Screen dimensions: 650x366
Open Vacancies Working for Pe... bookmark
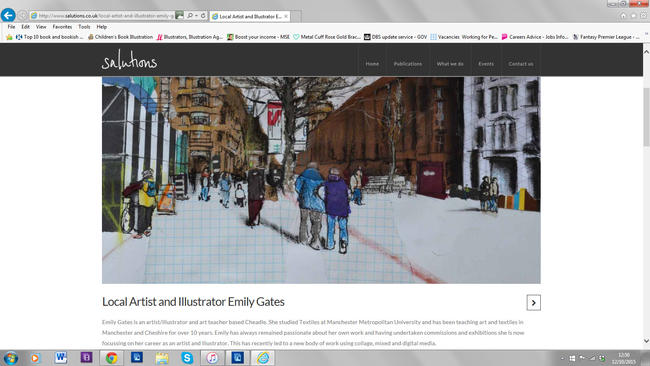point(464,37)
